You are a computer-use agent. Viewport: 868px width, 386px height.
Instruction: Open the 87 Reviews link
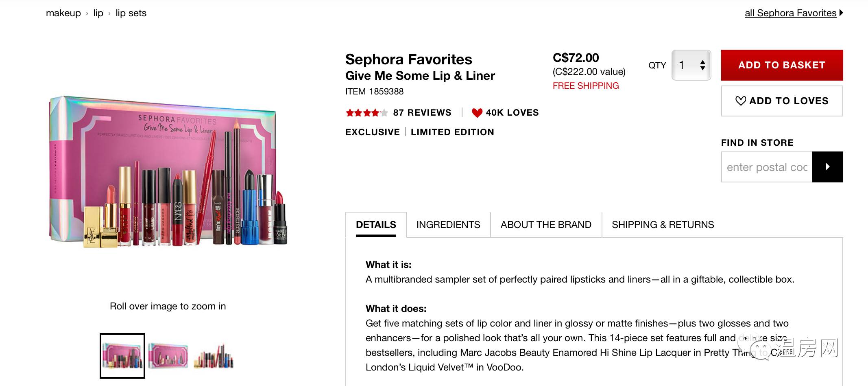422,113
